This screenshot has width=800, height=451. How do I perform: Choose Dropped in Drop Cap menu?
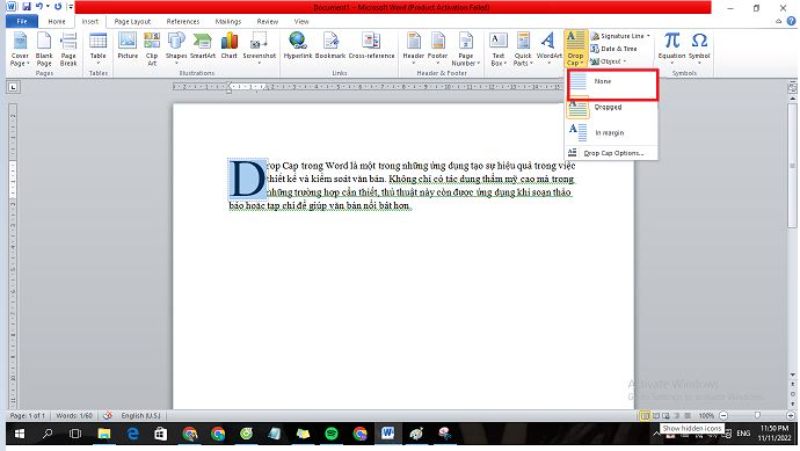(611, 107)
